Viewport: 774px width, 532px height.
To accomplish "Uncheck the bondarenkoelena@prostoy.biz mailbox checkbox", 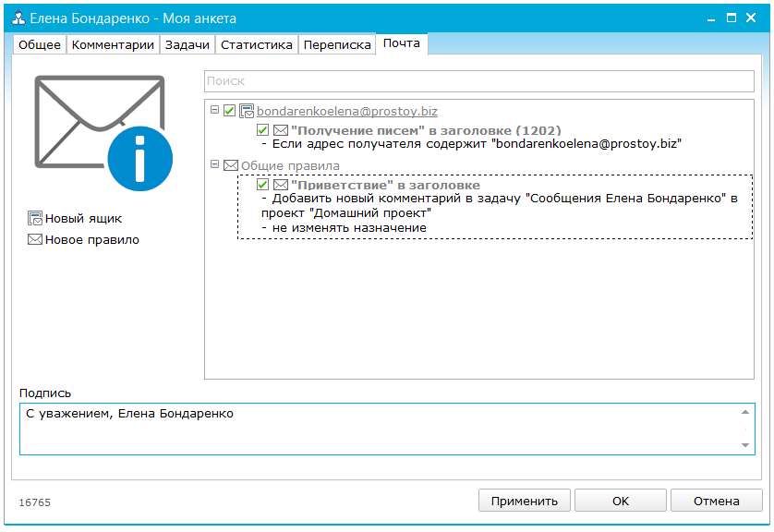I will 230,111.
